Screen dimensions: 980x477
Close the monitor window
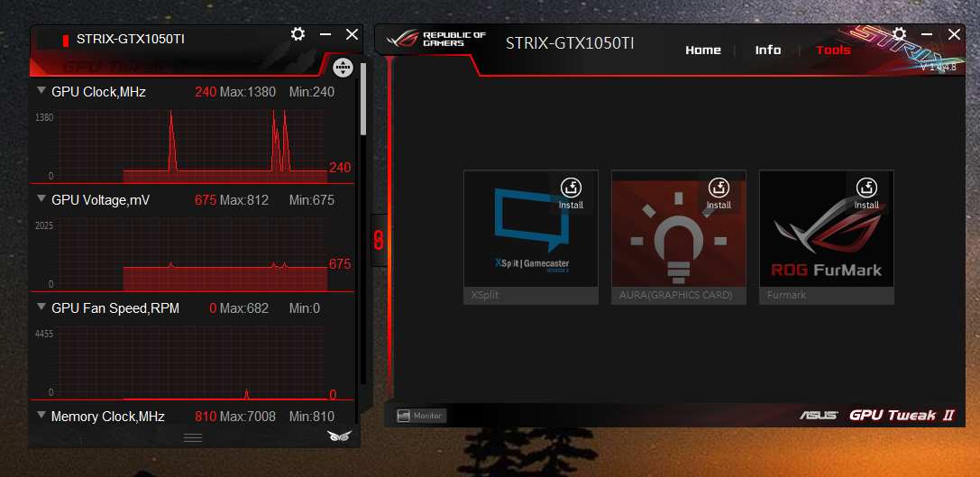(x=353, y=34)
